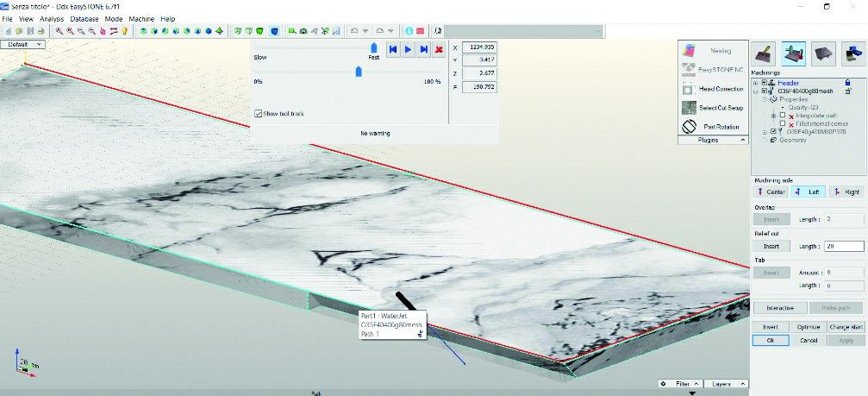The width and height of the screenshot is (868, 396).
Task: Close the simulation panel with the red X
Action: click(439, 49)
